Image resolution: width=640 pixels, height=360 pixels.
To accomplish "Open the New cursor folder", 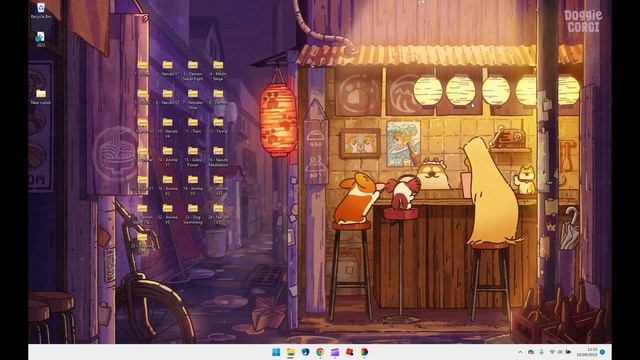I will point(41,96).
